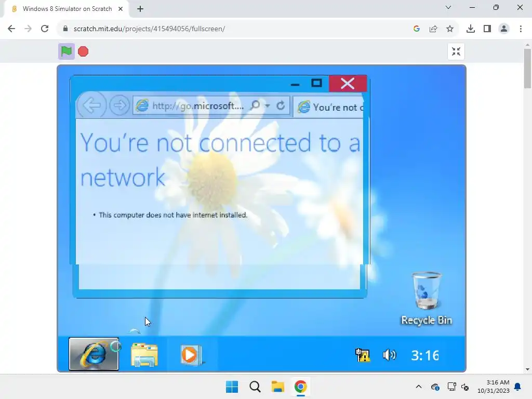
Task: Bookmark this page with star icon
Action: tap(450, 29)
